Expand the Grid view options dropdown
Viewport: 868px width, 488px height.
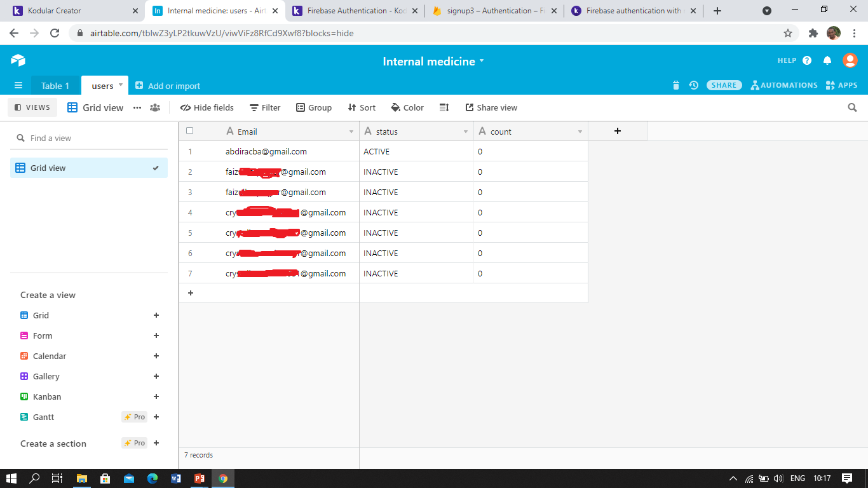[x=137, y=108]
